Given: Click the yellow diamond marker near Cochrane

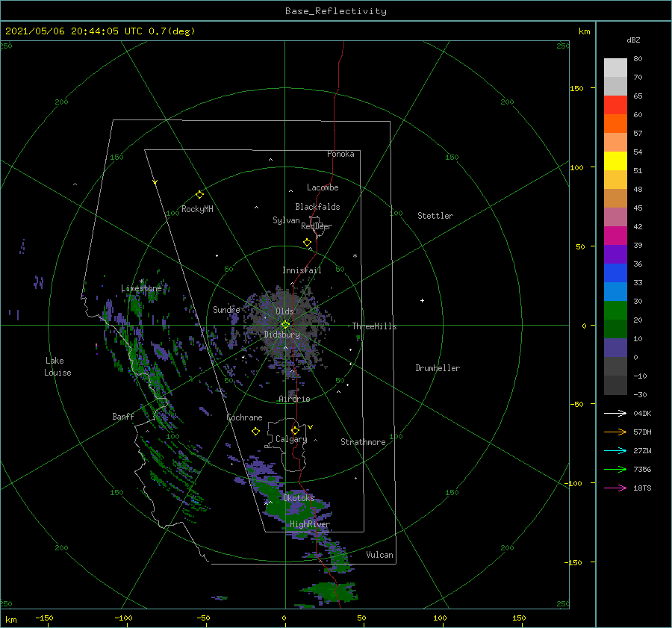Looking at the screenshot, I should (255, 432).
